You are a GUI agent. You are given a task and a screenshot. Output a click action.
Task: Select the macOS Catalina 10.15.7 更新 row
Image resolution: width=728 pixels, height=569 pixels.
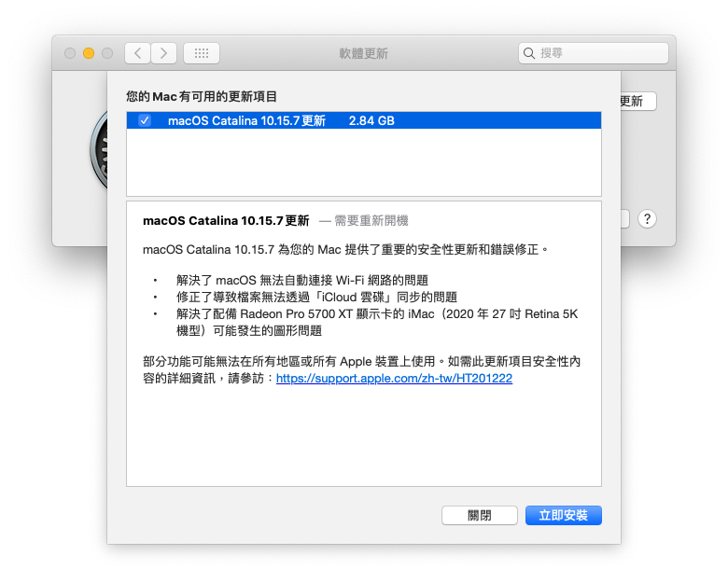click(364, 120)
